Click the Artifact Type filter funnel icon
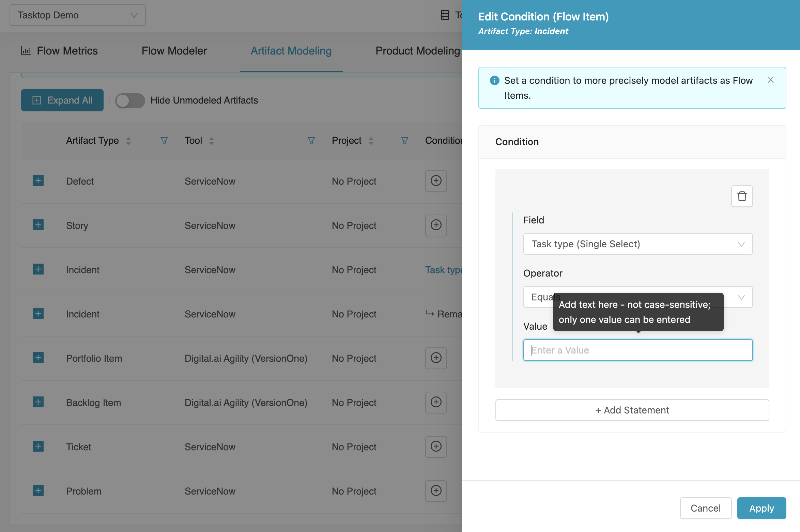Image resolution: width=800 pixels, height=532 pixels. (164, 140)
